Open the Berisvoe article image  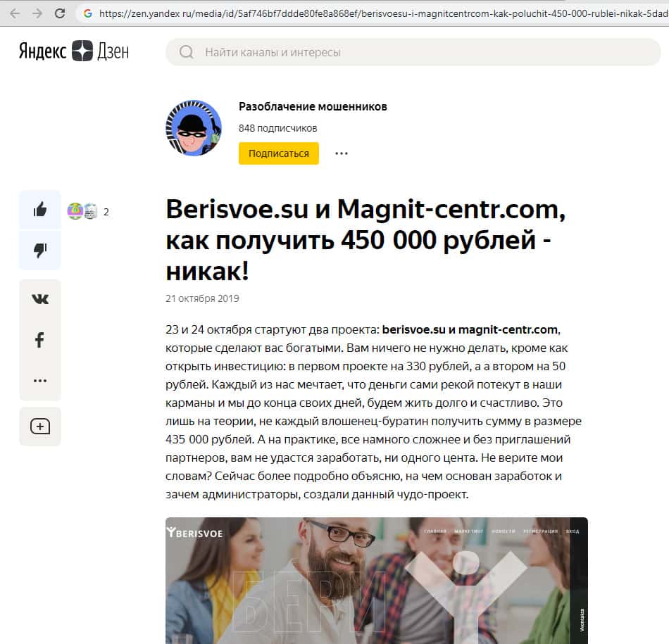pos(377,581)
